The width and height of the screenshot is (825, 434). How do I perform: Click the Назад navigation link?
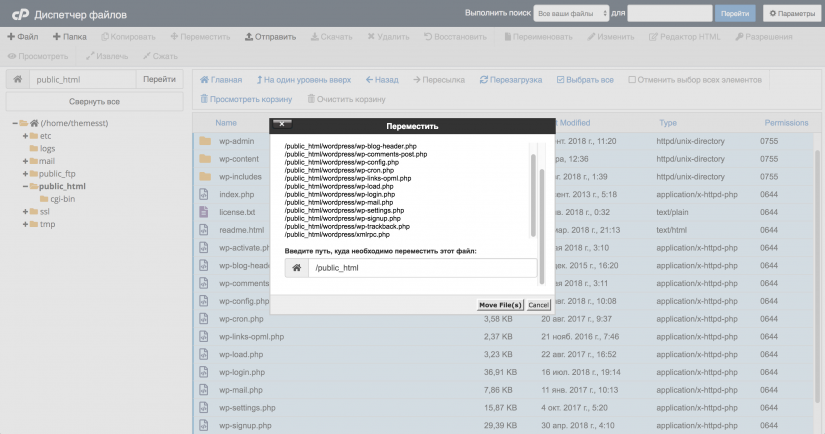[x=382, y=80]
